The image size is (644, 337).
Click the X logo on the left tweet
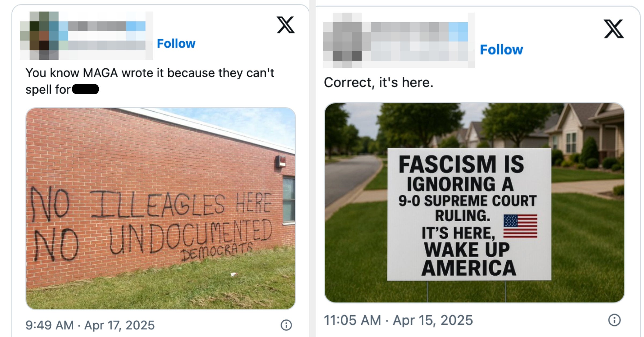(286, 25)
